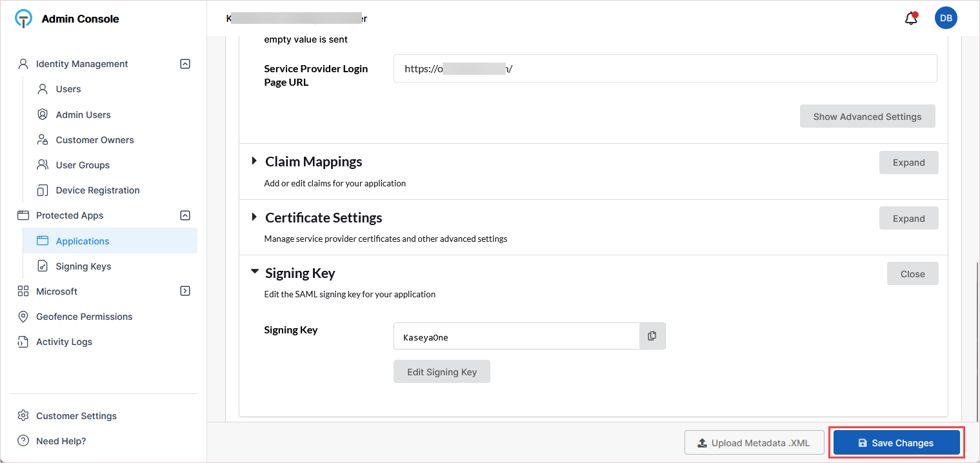Viewport: 980px width, 463px height.
Task: Collapse the Identity Management section
Action: (x=185, y=64)
